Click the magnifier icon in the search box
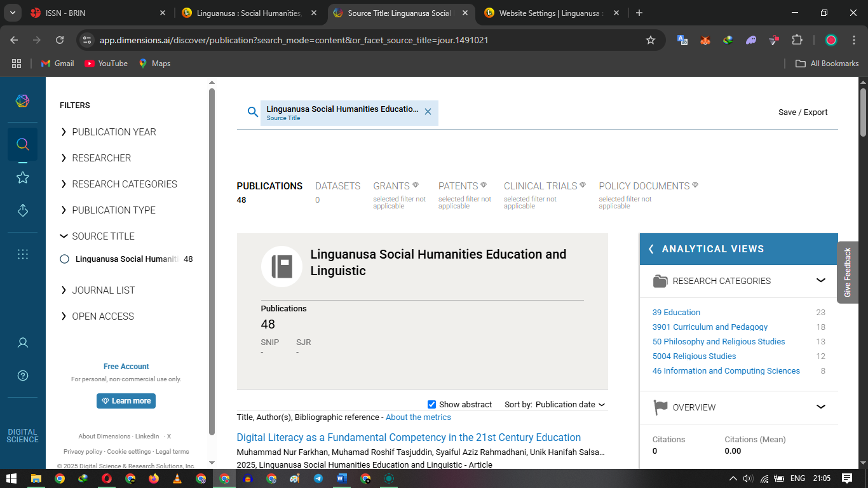868x488 pixels. pyautogui.click(x=253, y=112)
